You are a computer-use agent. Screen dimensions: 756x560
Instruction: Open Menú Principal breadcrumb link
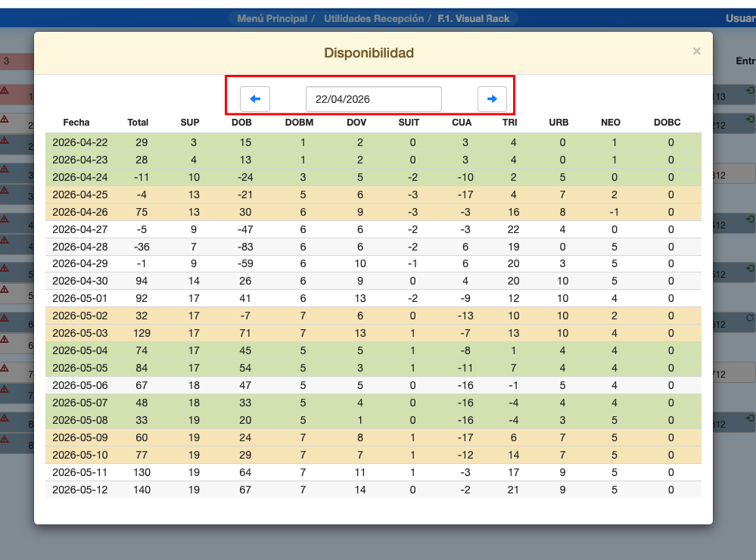(272, 18)
